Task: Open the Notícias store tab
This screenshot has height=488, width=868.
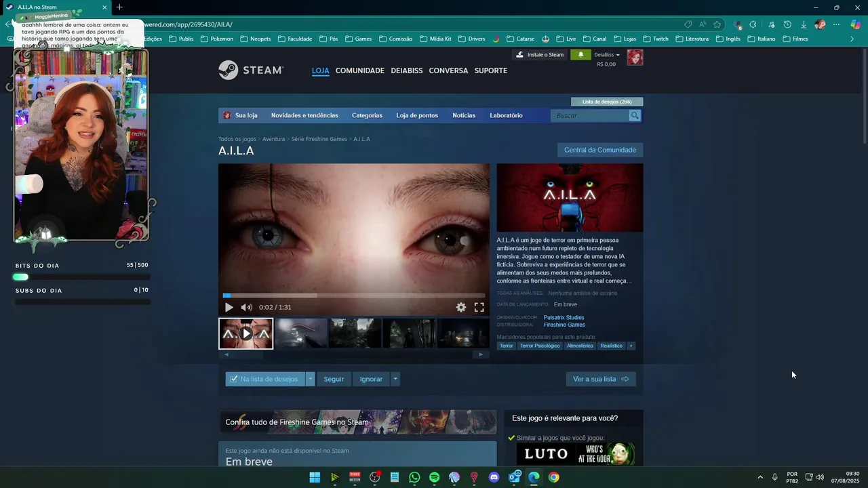Action: click(x=464, y=116)
